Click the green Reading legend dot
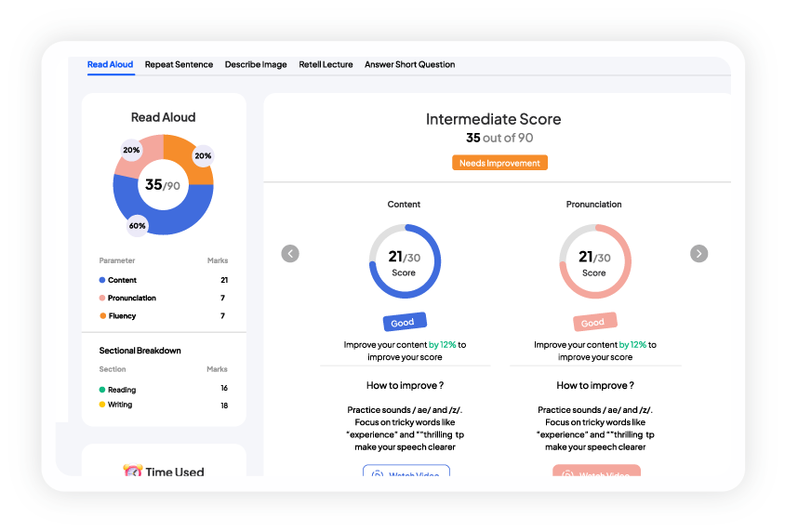The image size is (785, 532). 102,390
